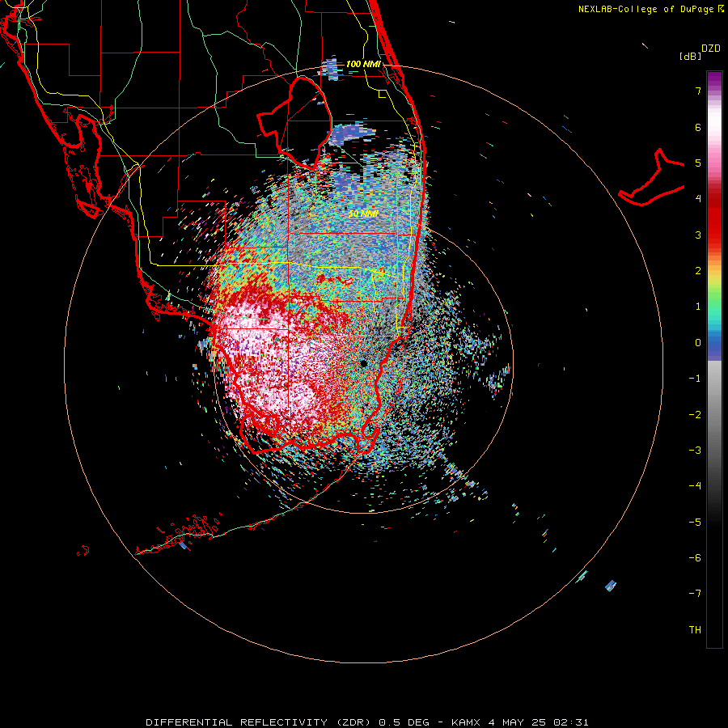Click the -6 value on the color scale
Viewport: 728px width, 728px height.
tap(695, 558)
